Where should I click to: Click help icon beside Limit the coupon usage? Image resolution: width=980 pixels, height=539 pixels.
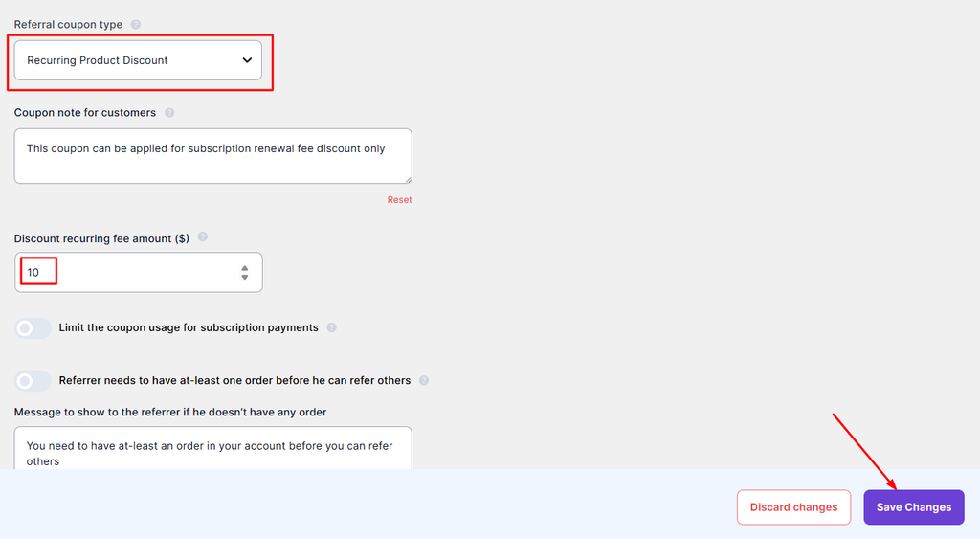pos(331,327)
